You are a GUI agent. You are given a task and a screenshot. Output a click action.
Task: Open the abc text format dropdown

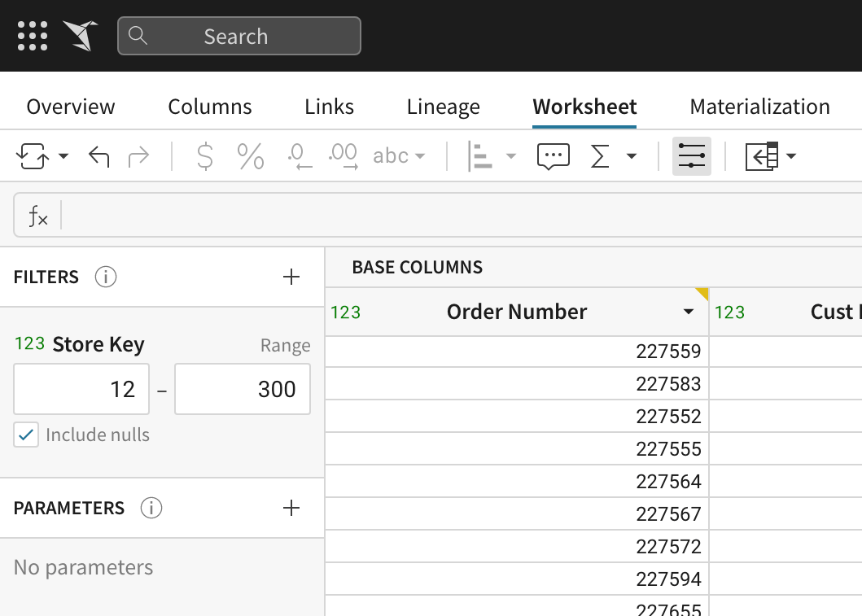(x=399, y=156)
